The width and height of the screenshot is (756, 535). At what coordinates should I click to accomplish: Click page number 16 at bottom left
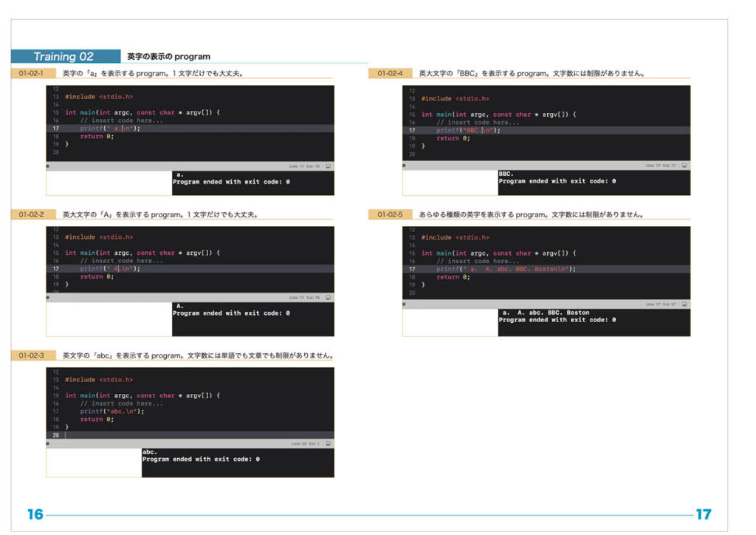[35, 514]
